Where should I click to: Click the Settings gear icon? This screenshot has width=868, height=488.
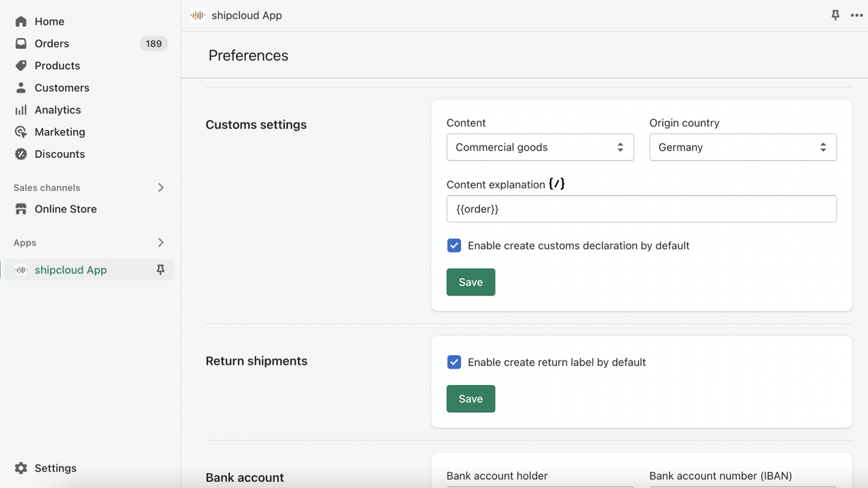coord(21,468)
